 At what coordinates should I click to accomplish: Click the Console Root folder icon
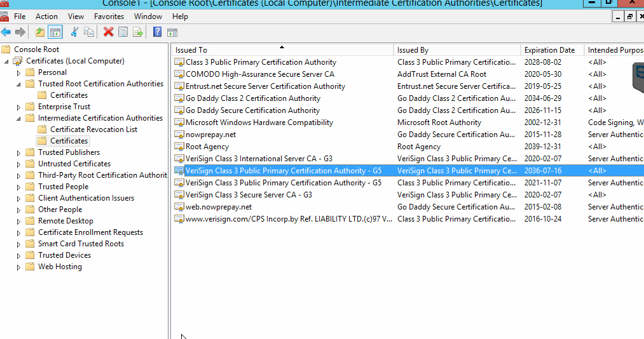tap(6, 49)
